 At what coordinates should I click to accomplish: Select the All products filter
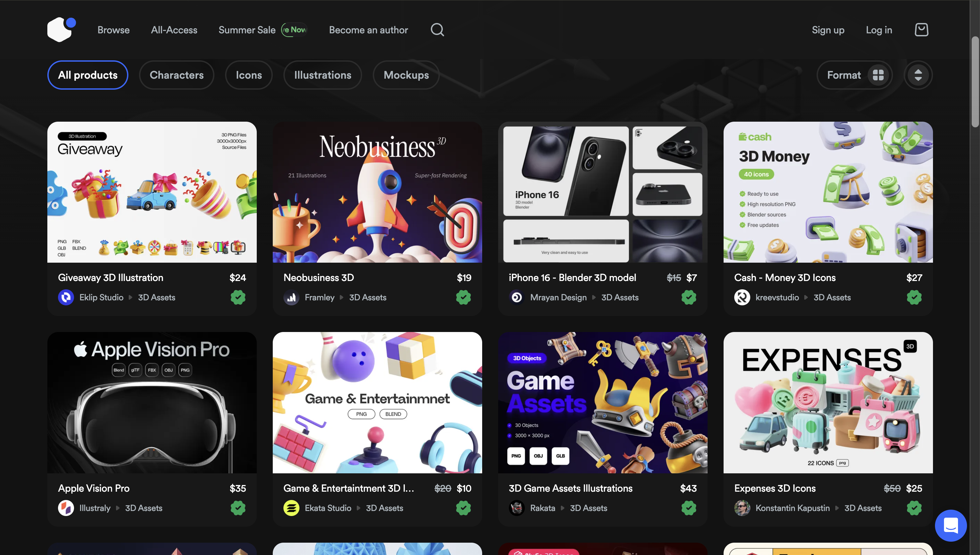[x=88, y=75]
